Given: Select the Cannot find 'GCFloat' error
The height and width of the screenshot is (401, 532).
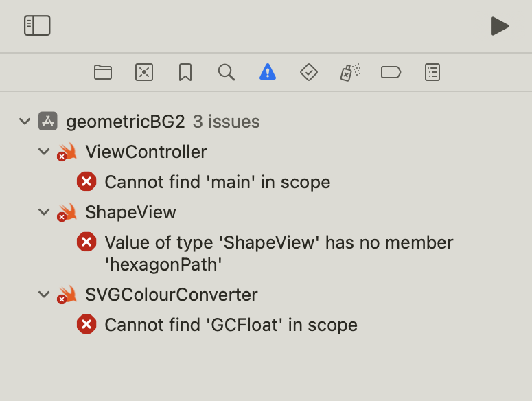Looking at the screenshot, I should point(231,325).
